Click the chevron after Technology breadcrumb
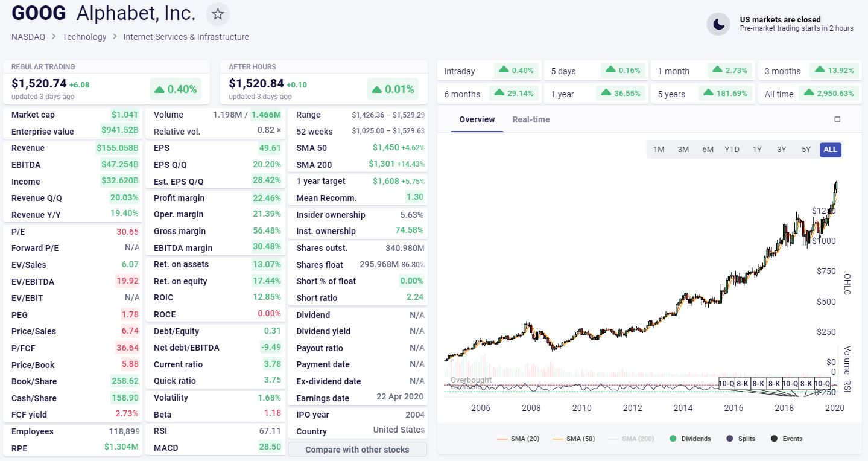868x461 pixels. coord(115,37)
